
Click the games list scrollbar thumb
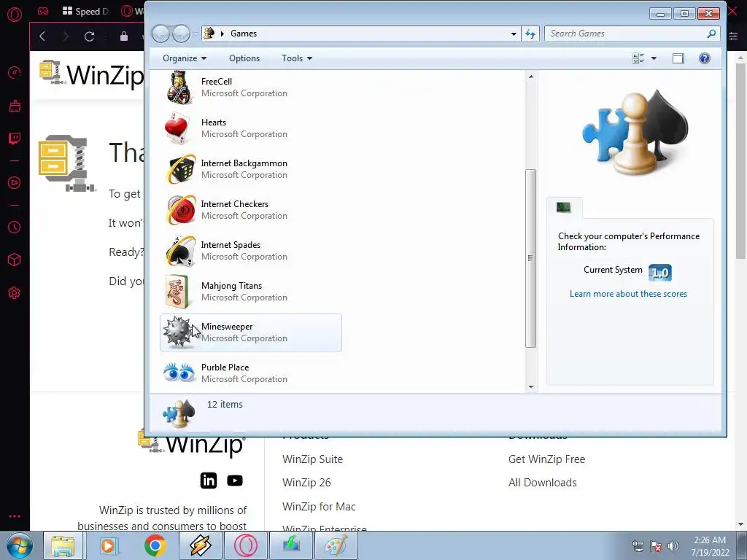[x=531, y=259]
